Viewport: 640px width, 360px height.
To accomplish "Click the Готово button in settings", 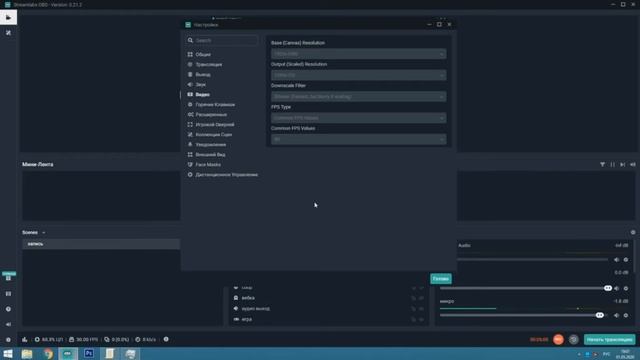I will [x=441, y=279].
